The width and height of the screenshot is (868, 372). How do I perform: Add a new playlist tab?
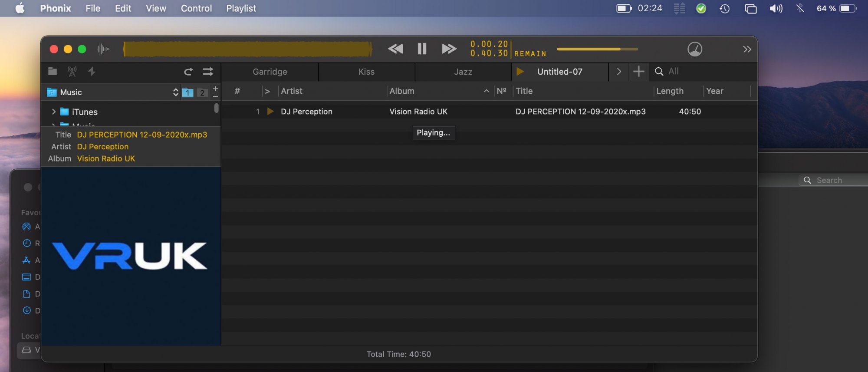tap(638, 71)
